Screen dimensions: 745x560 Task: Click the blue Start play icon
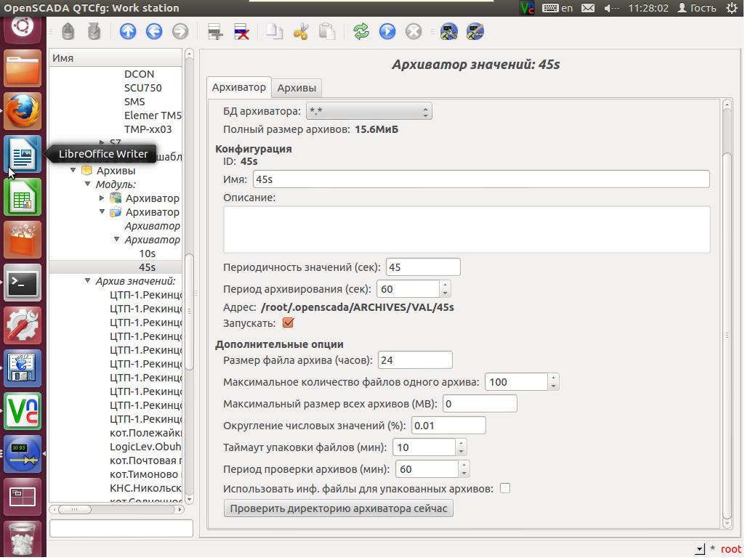[x=387, y=31]
